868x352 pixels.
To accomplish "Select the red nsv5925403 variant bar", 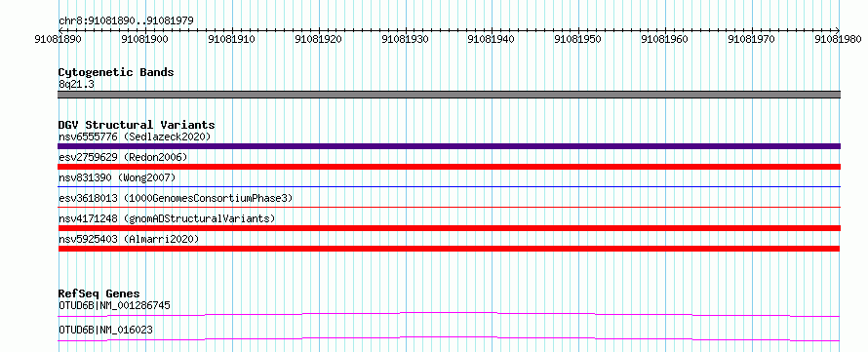I will 450,249.
